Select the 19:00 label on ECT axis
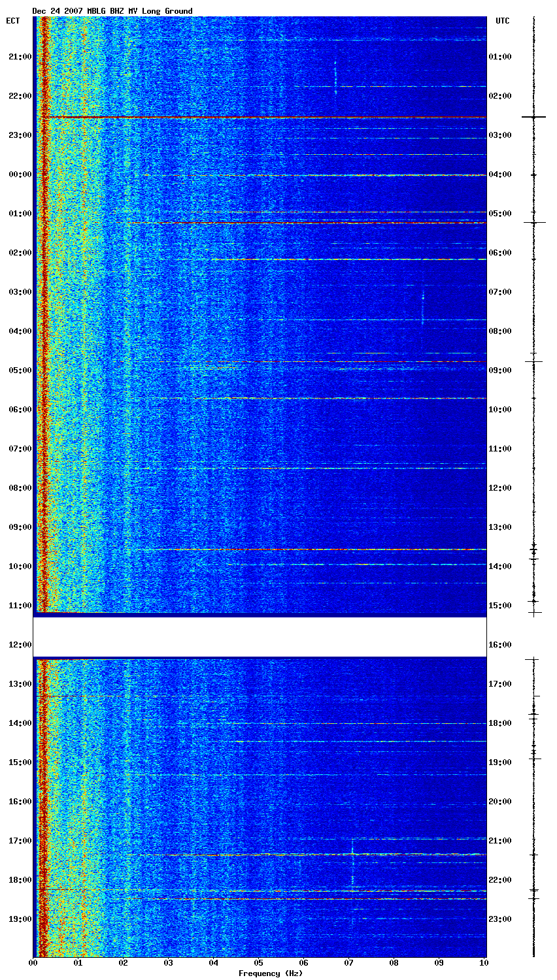Image resolution: width=557 pixels, height=980 pixels. pyautogui.click(x=20, y=919)
